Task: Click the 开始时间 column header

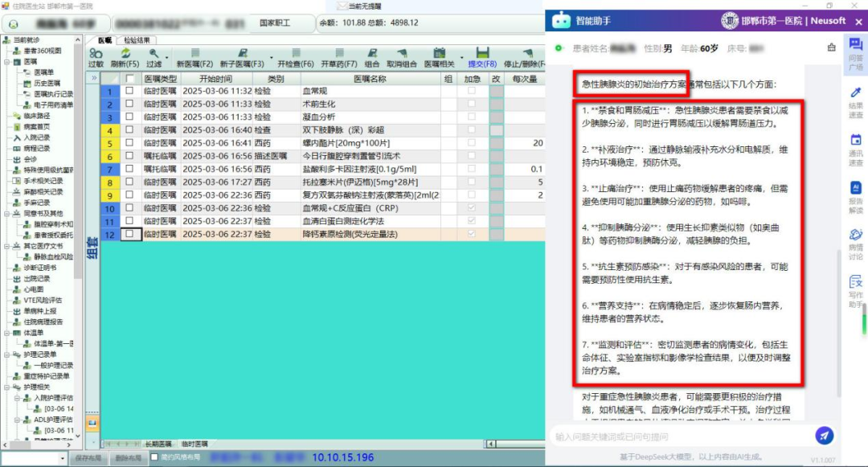Action: click(216, 79)
